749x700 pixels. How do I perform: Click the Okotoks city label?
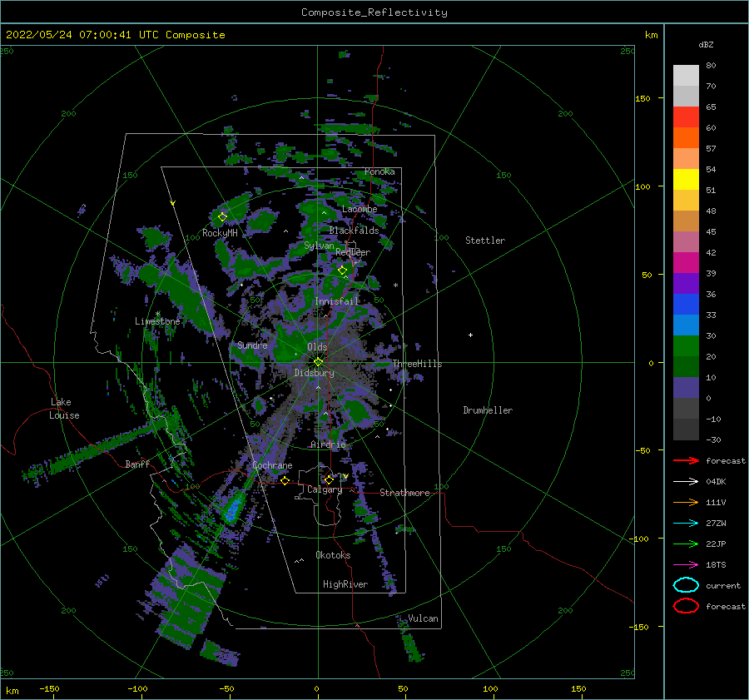(333, 555)
